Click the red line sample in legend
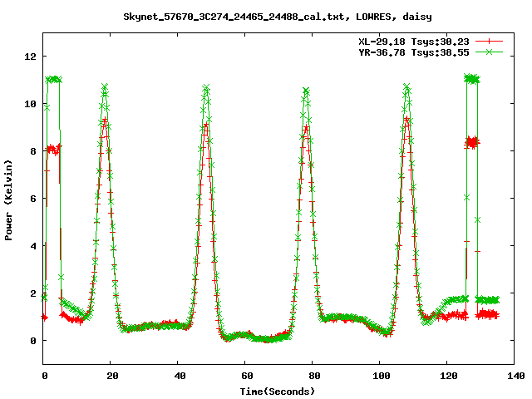Image resolution: width=532 pixels, height=399 pixels. pyautogui.click(x=489, y=42)
